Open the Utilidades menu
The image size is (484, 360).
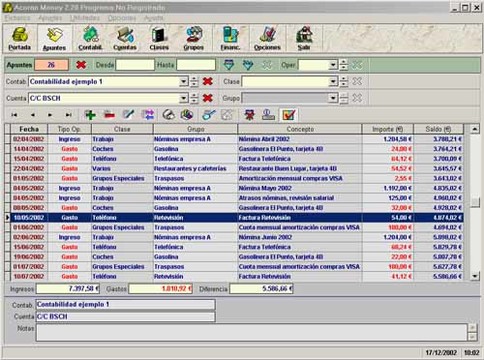[85, 18]
